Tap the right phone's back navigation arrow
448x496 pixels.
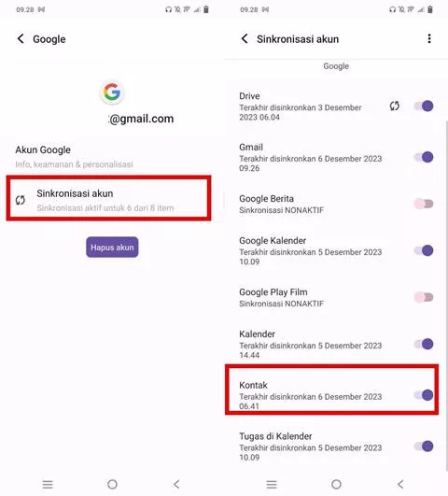[400, 484]
